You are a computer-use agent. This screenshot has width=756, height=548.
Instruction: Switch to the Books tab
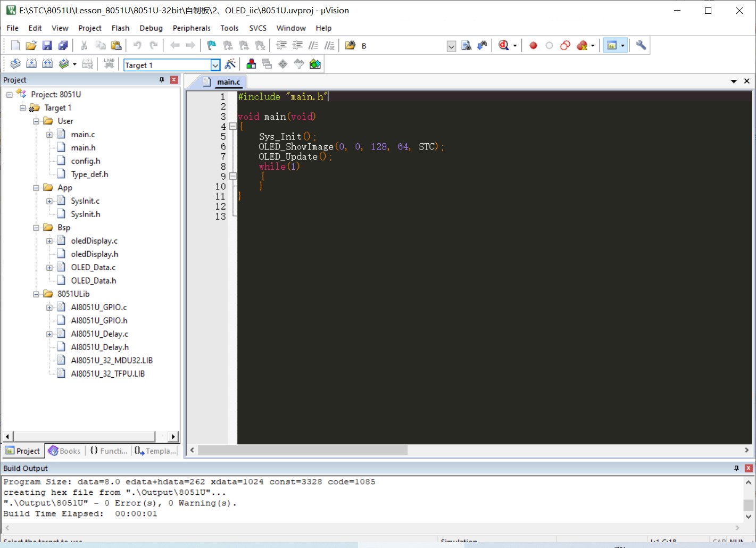click(x=64, y=451)
